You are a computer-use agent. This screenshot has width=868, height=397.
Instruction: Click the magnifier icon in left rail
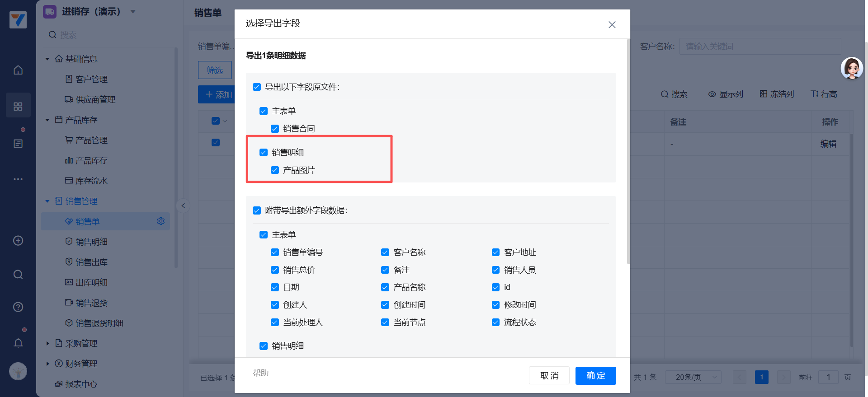point(18,275)
